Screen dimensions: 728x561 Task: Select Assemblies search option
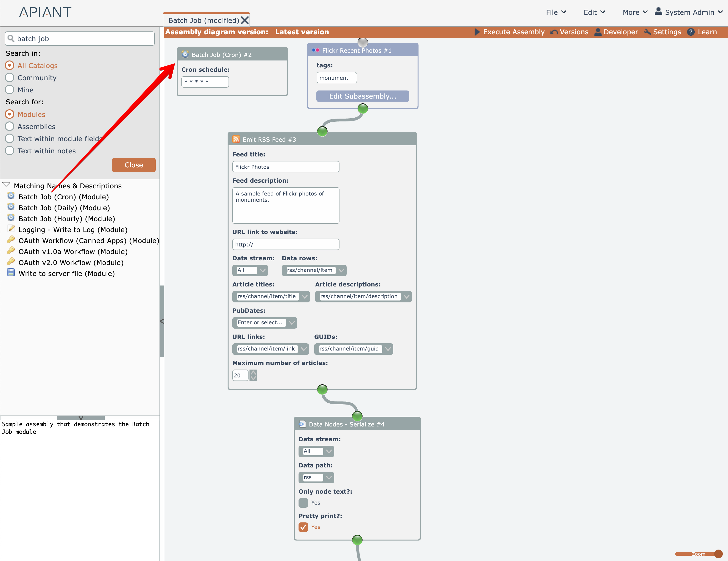[x=10, y=126]
